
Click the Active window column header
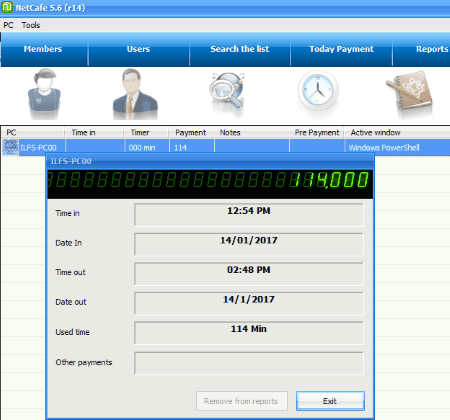tap(397, 133)
